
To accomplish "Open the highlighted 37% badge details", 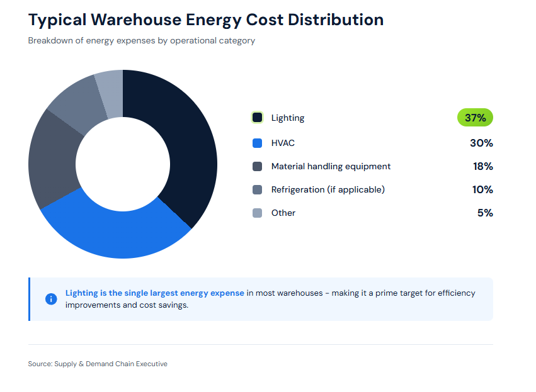I will (x=475, y=118).
